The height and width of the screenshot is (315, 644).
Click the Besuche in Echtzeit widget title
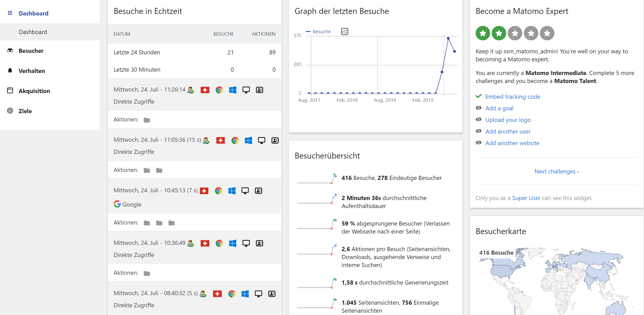pos(148,11)
